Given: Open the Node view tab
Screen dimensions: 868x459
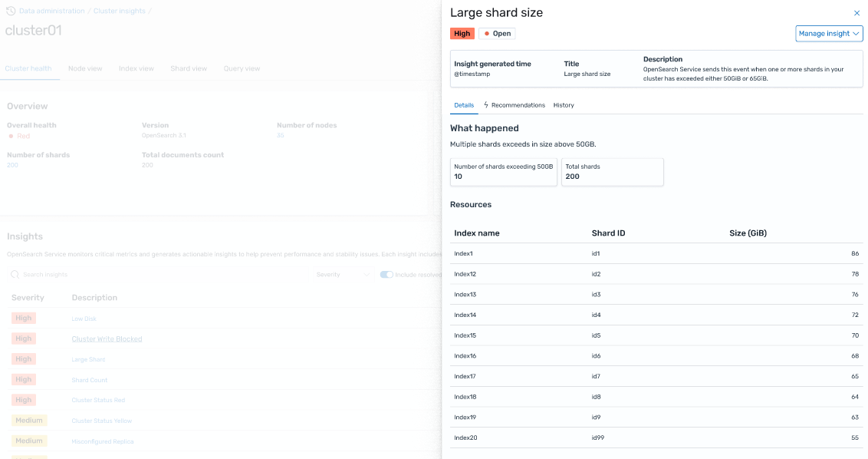Looking at the screenshot, I should tap(85, 68).
